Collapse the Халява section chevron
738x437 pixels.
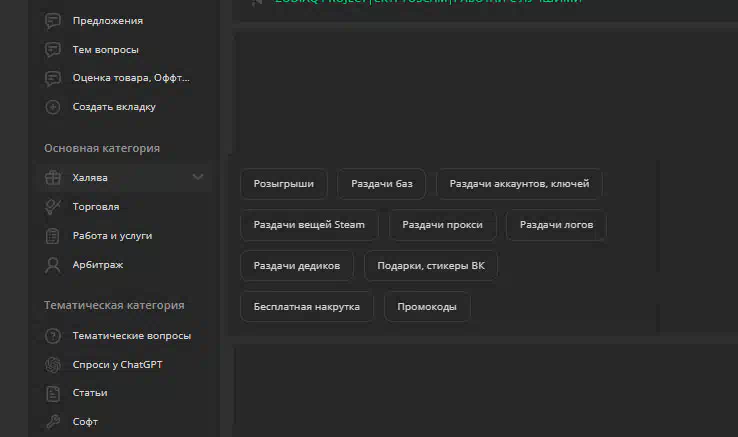[198, 177]
